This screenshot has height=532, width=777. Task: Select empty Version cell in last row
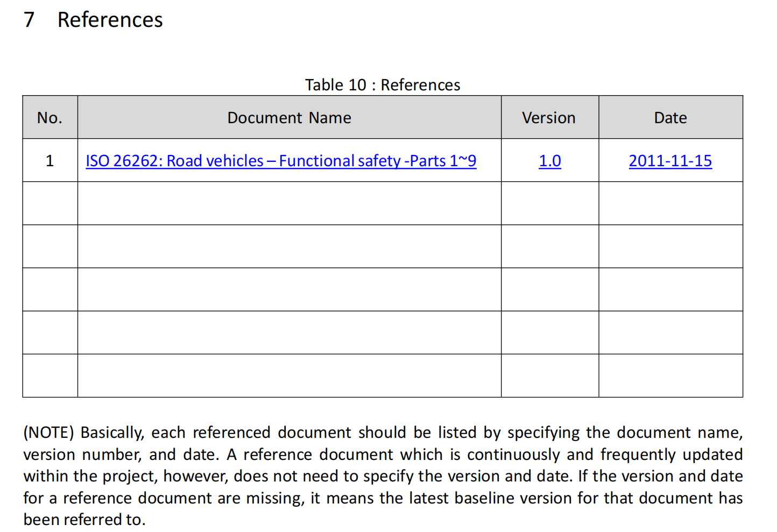click(x=549, y=375)
